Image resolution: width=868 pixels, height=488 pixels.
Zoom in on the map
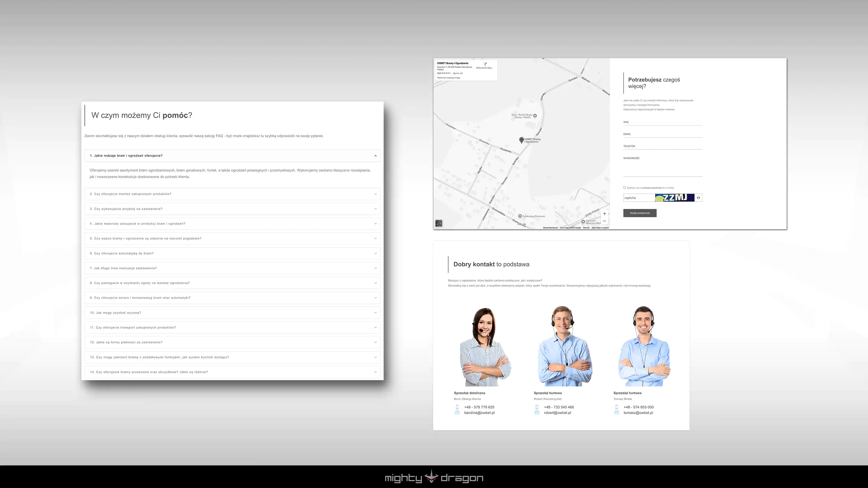(x=605, y=214)
